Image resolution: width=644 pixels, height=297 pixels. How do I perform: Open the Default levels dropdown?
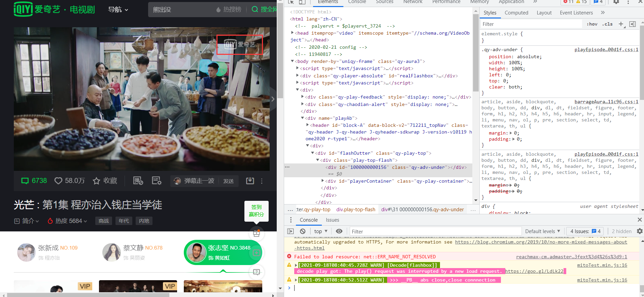[542, 231]
